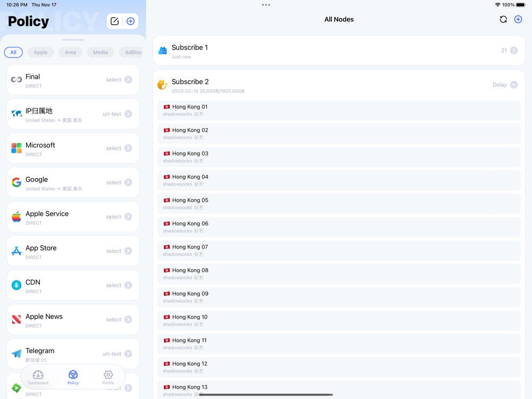
Task: Select the All filter tab
Action: pyautogui.click(x=13, y=52)
